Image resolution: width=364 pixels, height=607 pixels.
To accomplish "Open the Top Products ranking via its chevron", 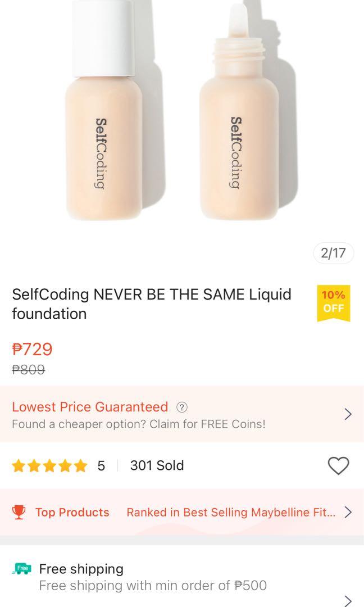I will coord(348,512).
